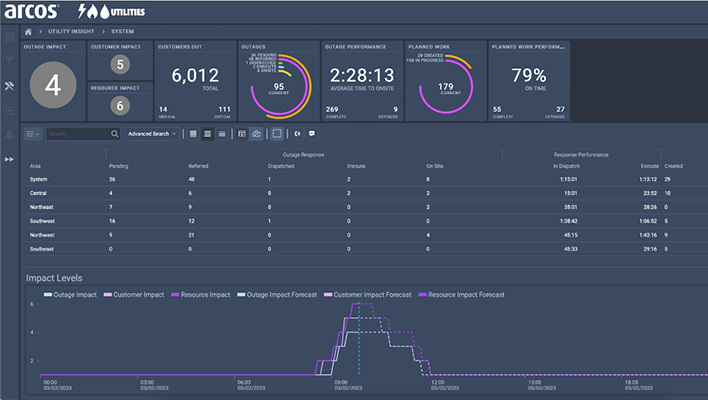Toggle Outage Impact series in chart legend
This screenshot has height=400, width=708.
pyautogui.click(x=72, y=294)
